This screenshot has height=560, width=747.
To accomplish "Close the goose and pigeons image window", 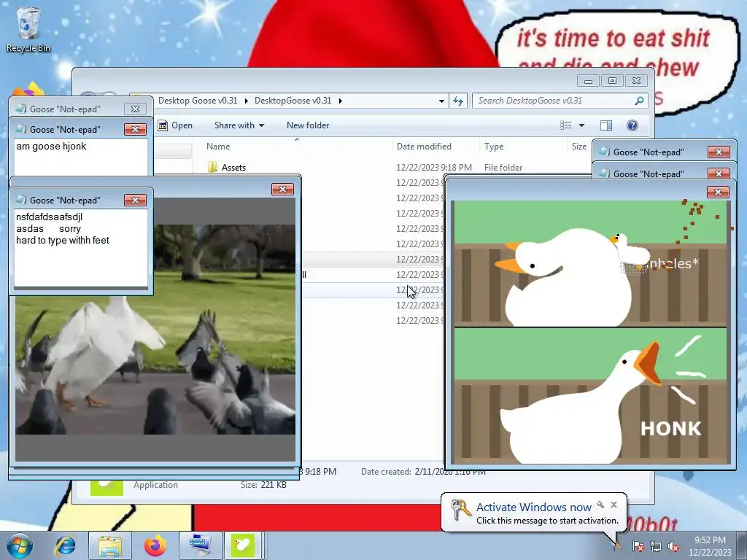I will point(282,190).
